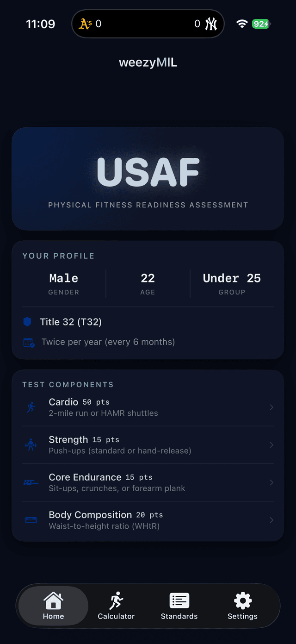Tap the Body Composition ruler icon
This screenshot has width=296, height=644.
31,520
